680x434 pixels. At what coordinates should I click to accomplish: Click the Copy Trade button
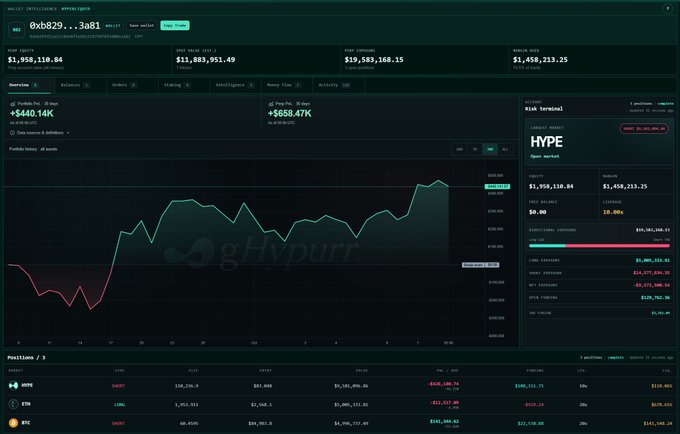click(175, 26)
